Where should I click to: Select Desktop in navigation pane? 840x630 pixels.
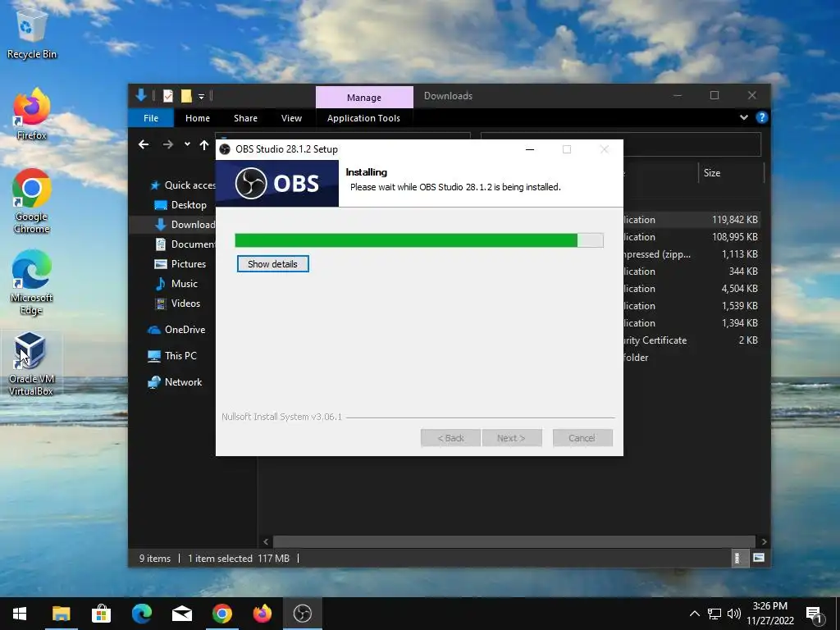180,205
